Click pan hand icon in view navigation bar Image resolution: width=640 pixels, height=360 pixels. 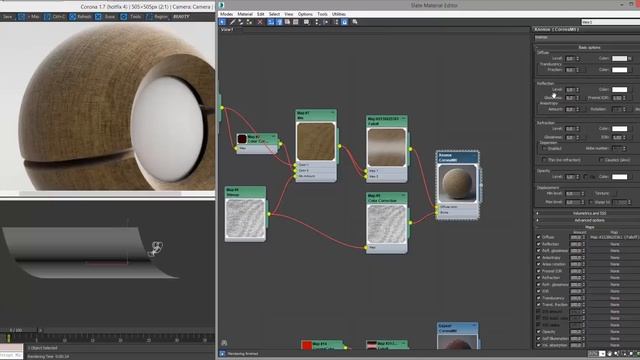[609, 353]
